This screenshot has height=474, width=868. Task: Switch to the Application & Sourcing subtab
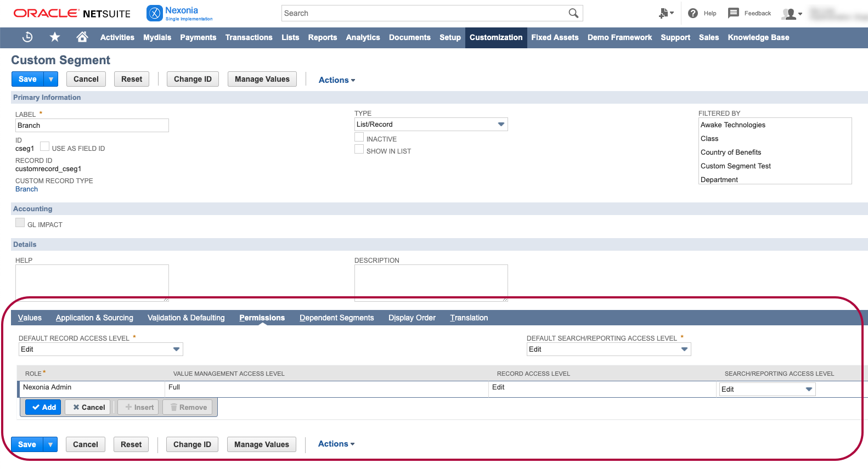click(x=94, y=318)
